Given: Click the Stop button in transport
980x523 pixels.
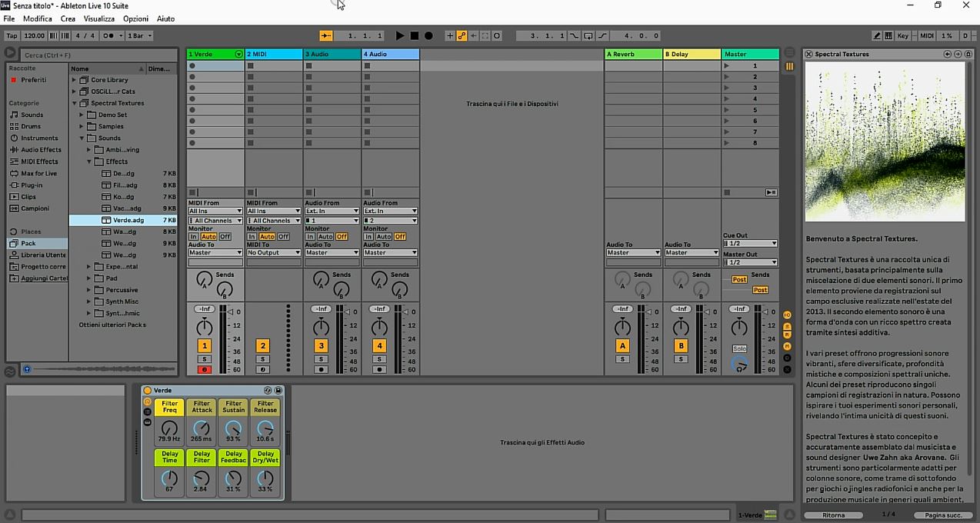Looking at the screenshot, I should (414, 35).
